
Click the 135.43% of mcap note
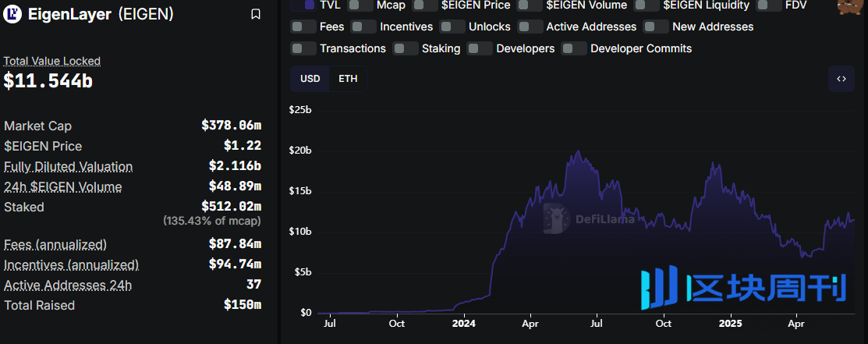pos(212,221)
